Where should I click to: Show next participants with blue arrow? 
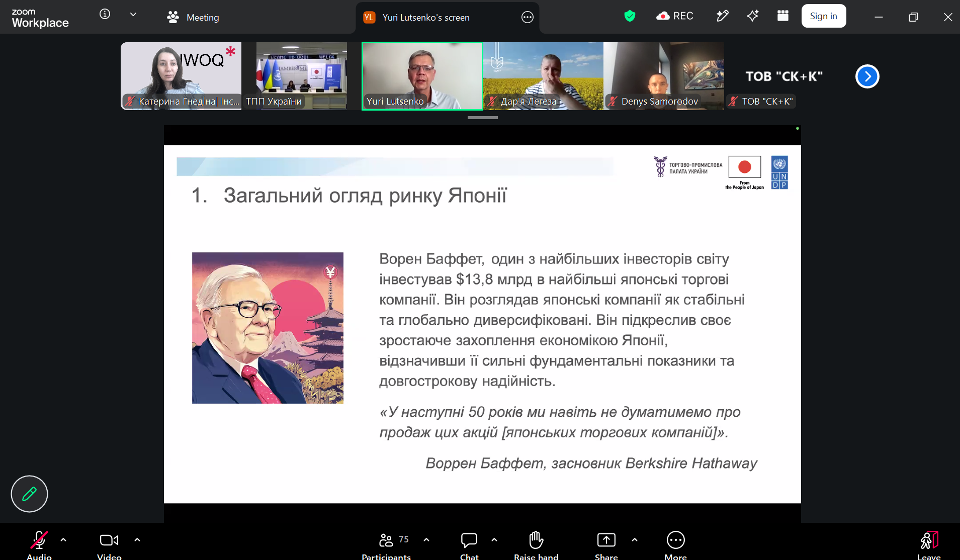867,76
